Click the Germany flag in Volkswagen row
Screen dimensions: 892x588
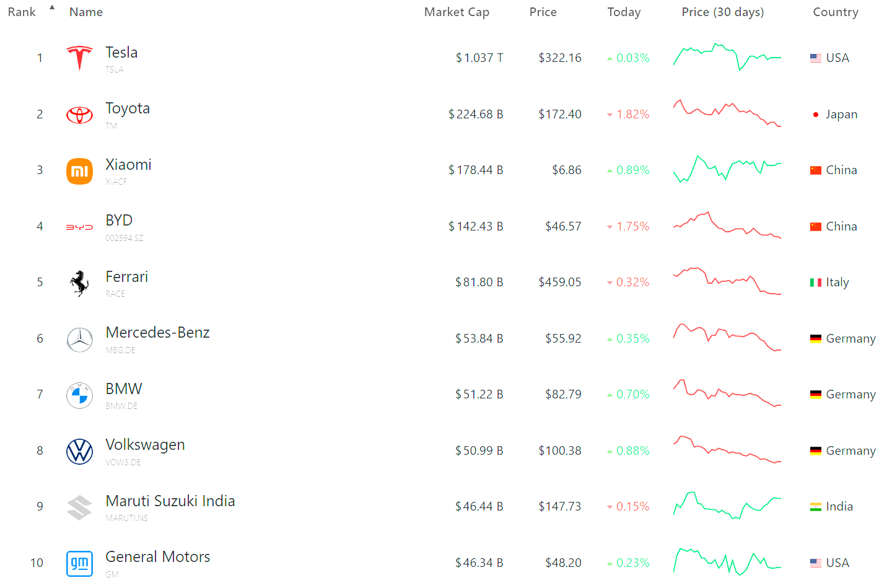tap(816, 451)
